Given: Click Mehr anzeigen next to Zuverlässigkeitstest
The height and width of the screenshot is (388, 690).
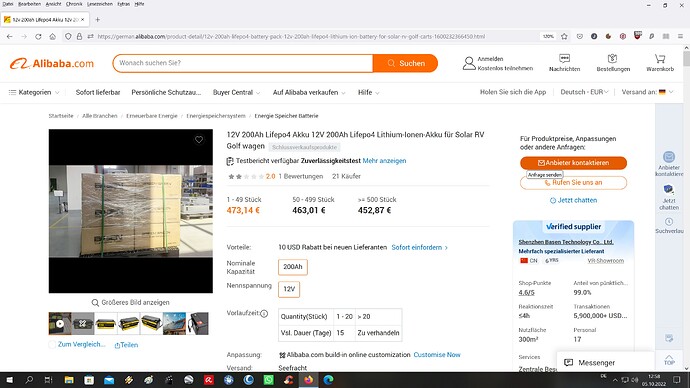Looking at the screenshot, I should point(384,161).
